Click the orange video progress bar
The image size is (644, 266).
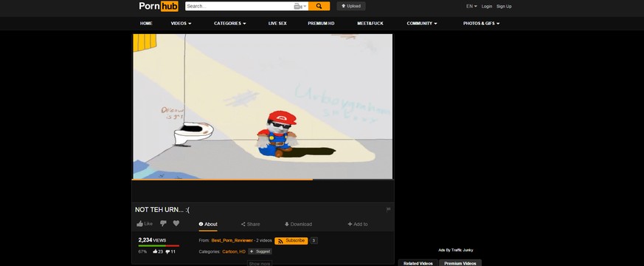(x=222, y=180)
